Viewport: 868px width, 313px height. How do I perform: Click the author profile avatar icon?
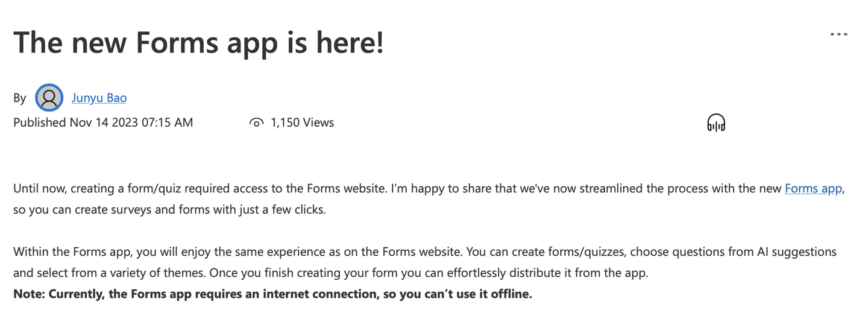(49, 98)
